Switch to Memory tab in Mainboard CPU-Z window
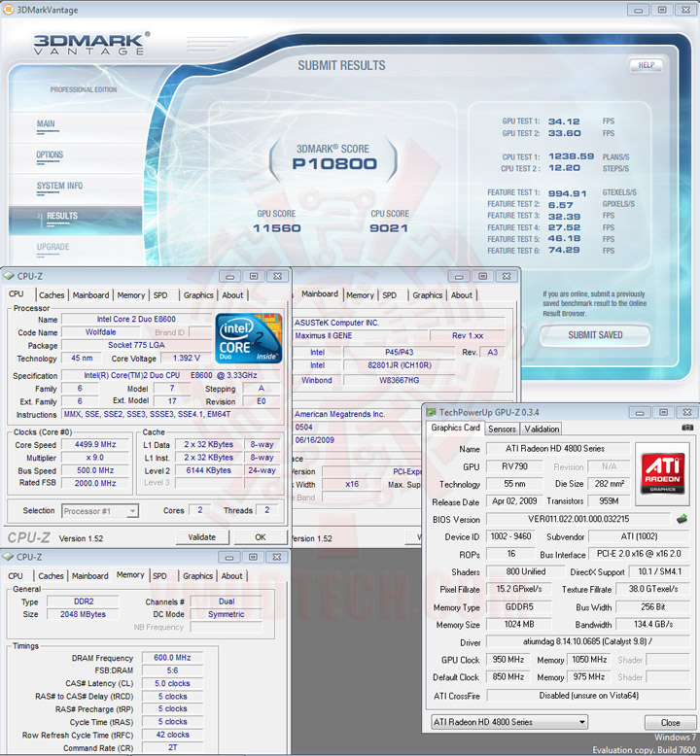 click(360, 295)
